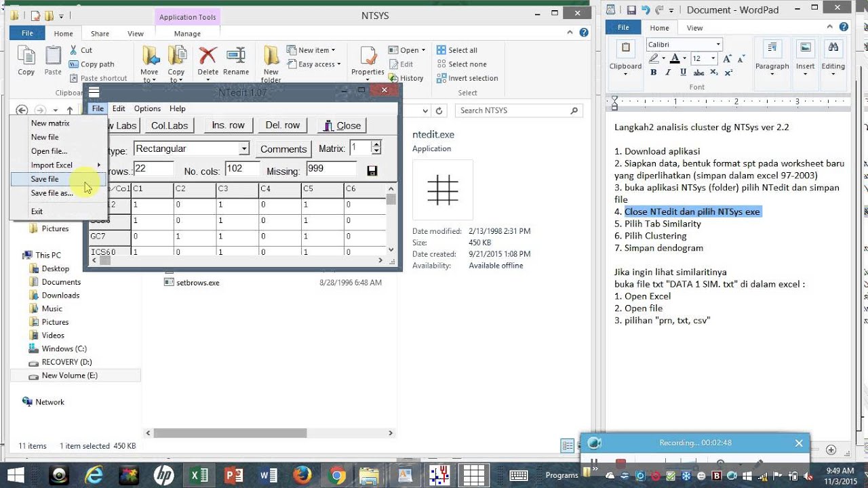Open the New item dropdown
Viewport: 868px width, 488px height.
(x=311, y=50)
